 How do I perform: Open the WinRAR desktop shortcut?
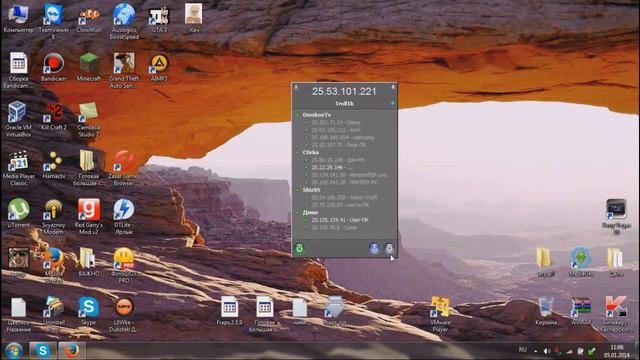point(581,311)
